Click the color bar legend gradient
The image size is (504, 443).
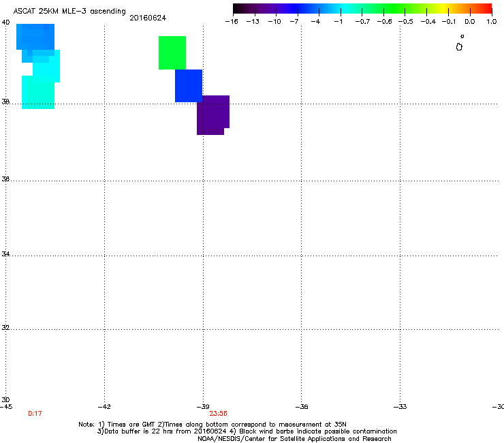[362, 9]
